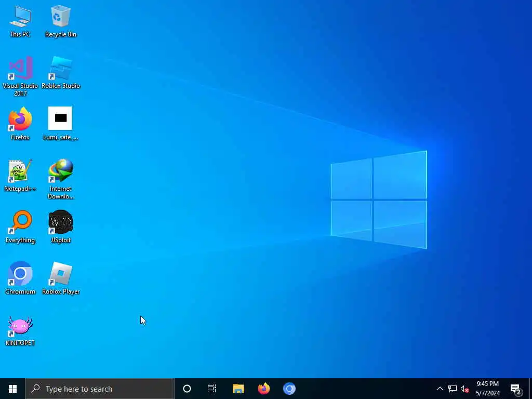Open Task View on the taskbar

[x=212, y=389]
